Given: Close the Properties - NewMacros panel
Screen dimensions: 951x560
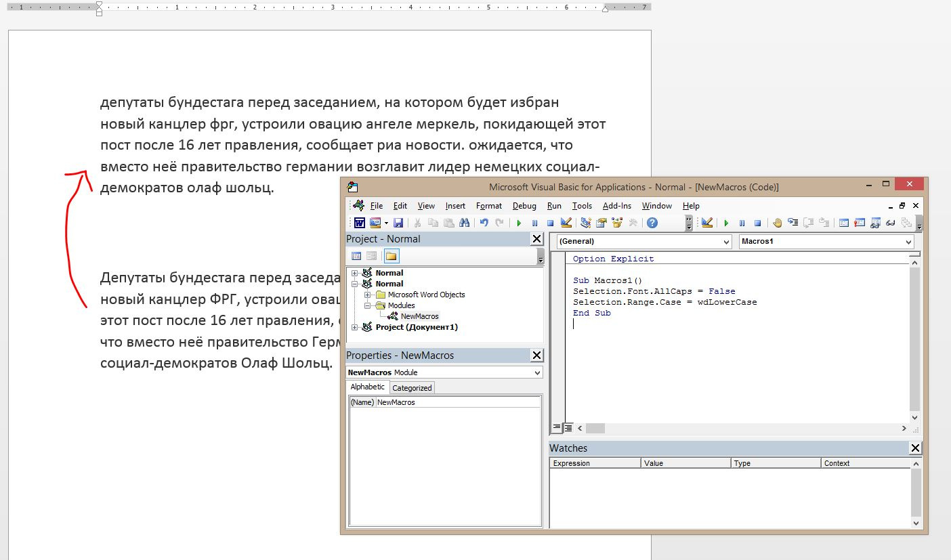Looking at the screenshot, I should (536, 356).
